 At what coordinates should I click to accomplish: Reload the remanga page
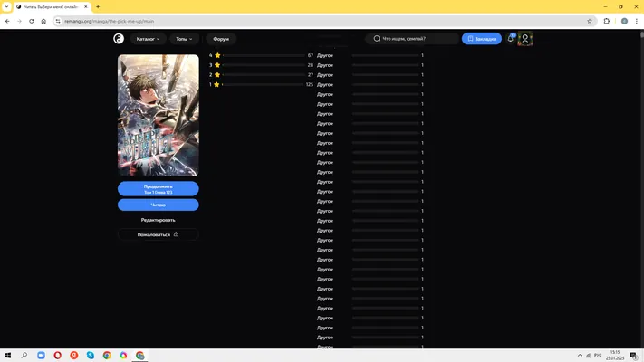[x=31, y=22]
